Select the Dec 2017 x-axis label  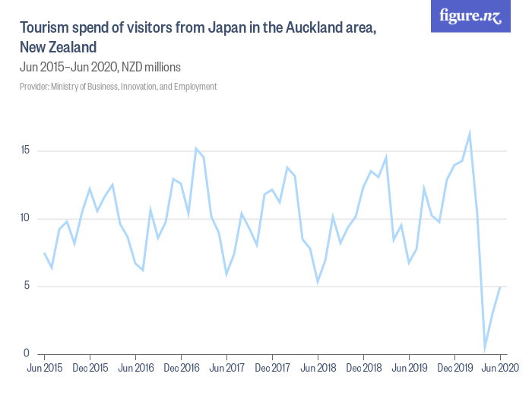pos(272,369)
